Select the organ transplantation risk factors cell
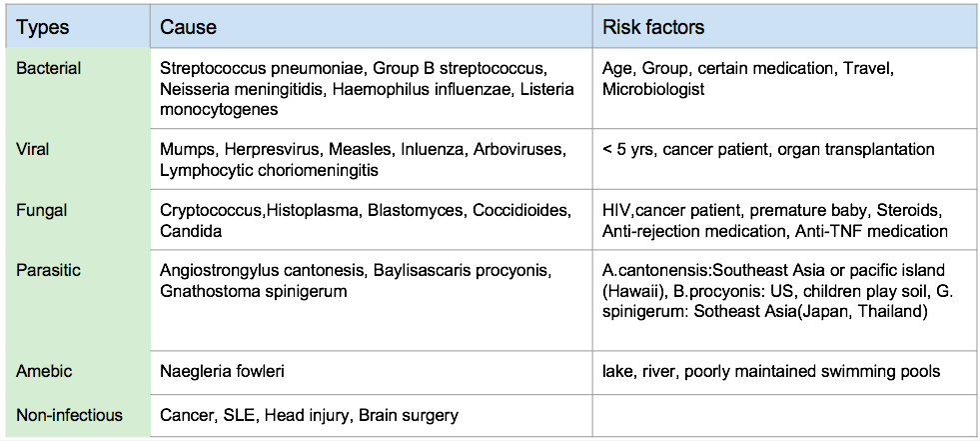980x441 pixels. point(768,149)
